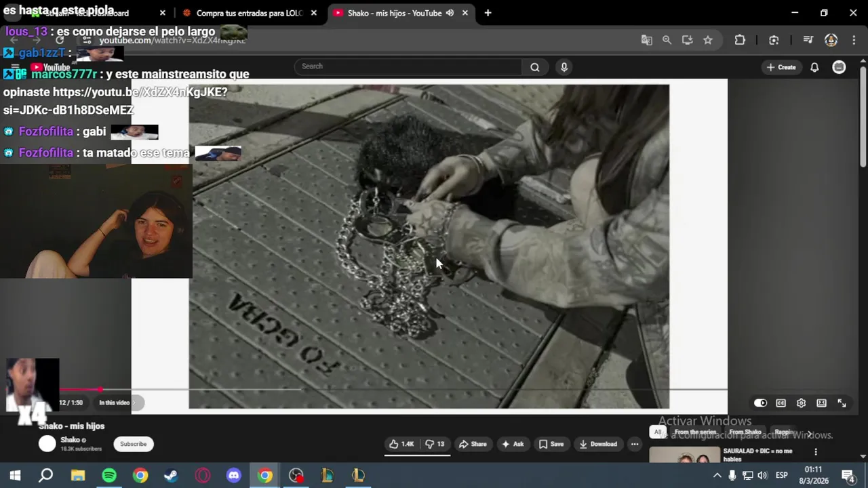Save the video to a playlist

coord(551,444)
